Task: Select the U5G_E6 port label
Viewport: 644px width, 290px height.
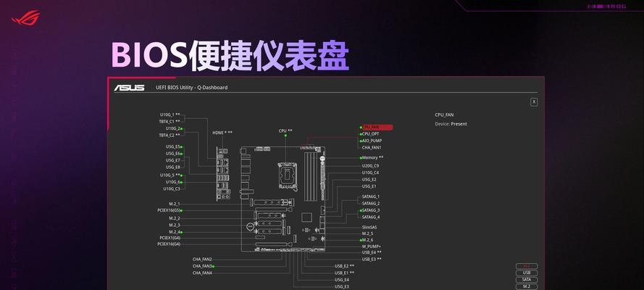Action: point(172,154)
